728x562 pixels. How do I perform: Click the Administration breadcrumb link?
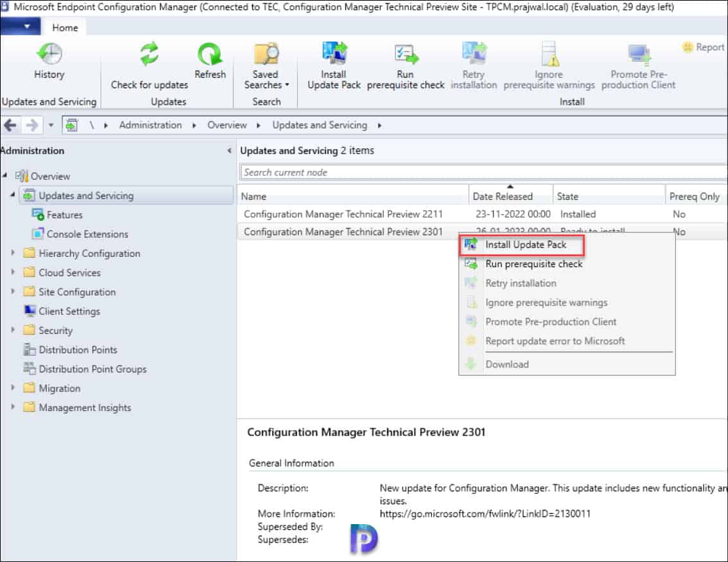pos(150,125)
